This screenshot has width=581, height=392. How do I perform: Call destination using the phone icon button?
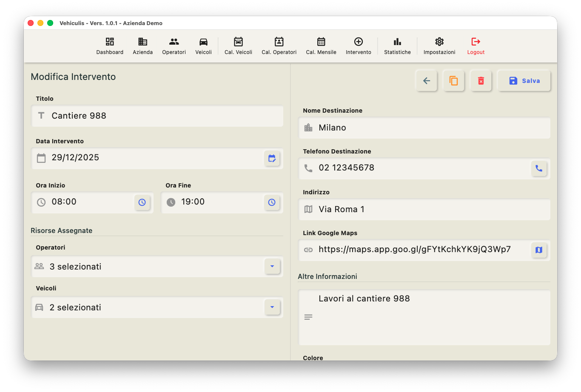[x=539, y=168]
